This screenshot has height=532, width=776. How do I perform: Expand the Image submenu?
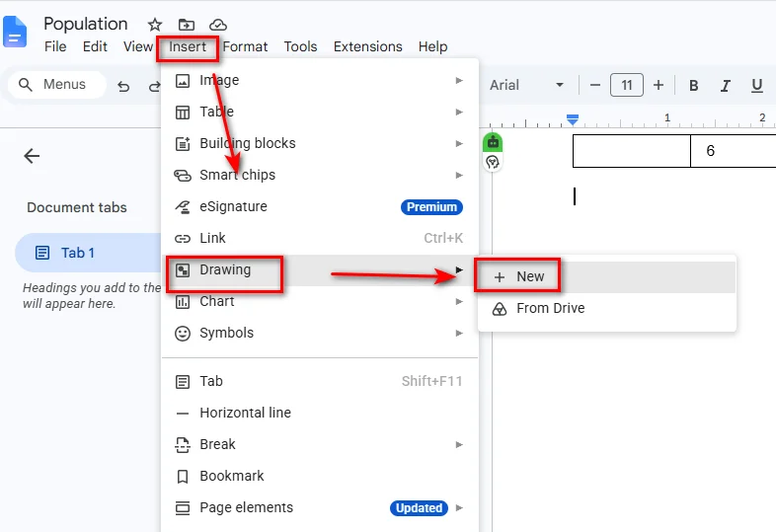(320, 80)
